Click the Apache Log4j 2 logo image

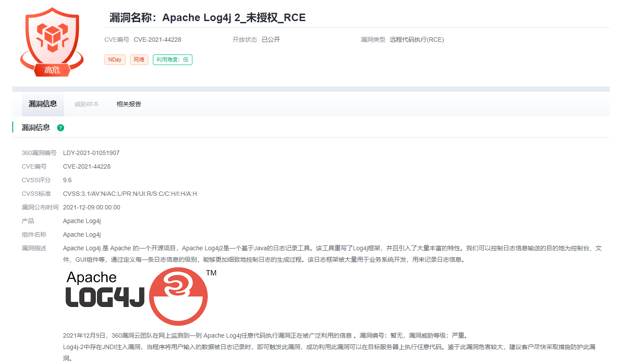[141, 296]
